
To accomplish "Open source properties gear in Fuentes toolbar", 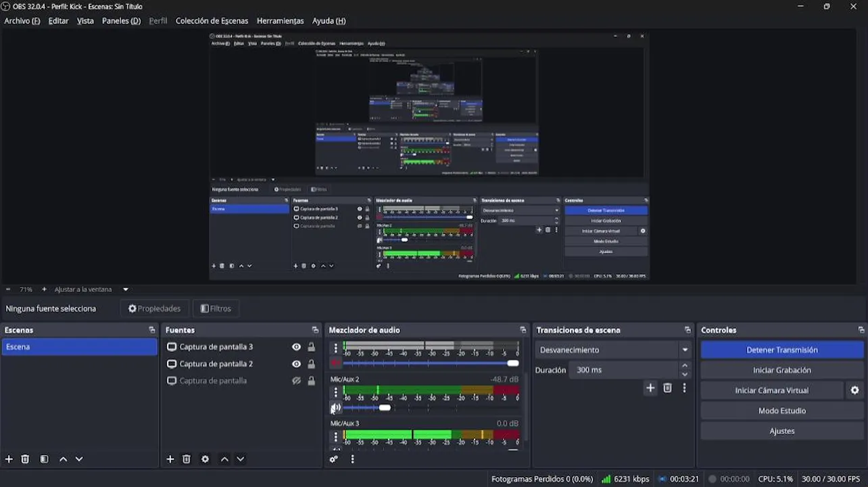I will click(206, 459).
